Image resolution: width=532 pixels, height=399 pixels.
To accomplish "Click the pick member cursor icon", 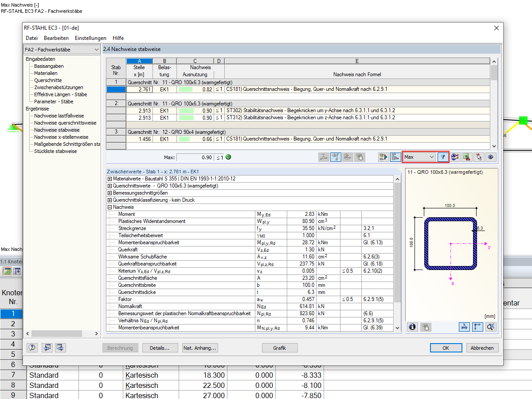I will (478, 157).
